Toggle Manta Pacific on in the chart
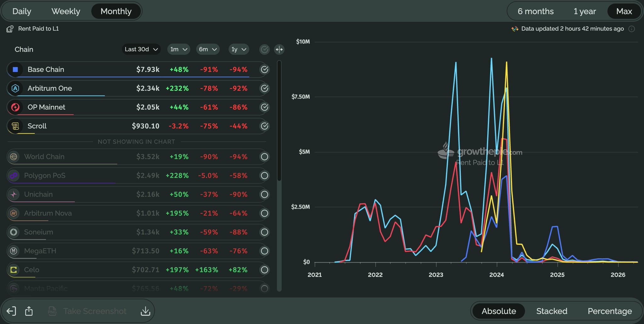This screenshot has width=644, height=324. click(x=265, y=288)
